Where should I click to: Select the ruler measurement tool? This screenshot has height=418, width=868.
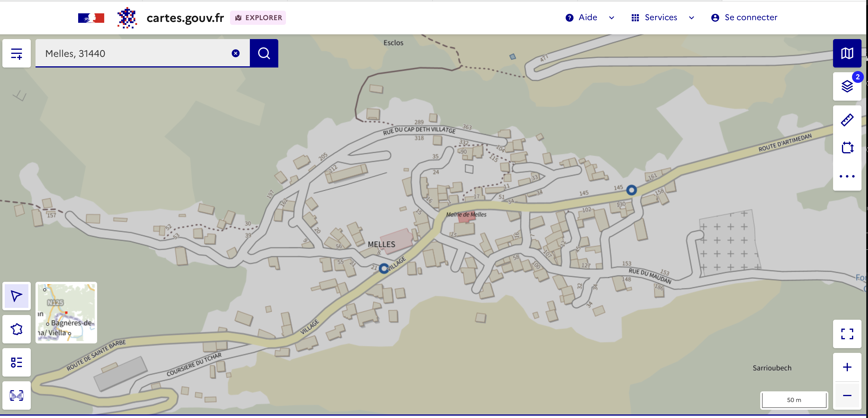pos(847,120)
